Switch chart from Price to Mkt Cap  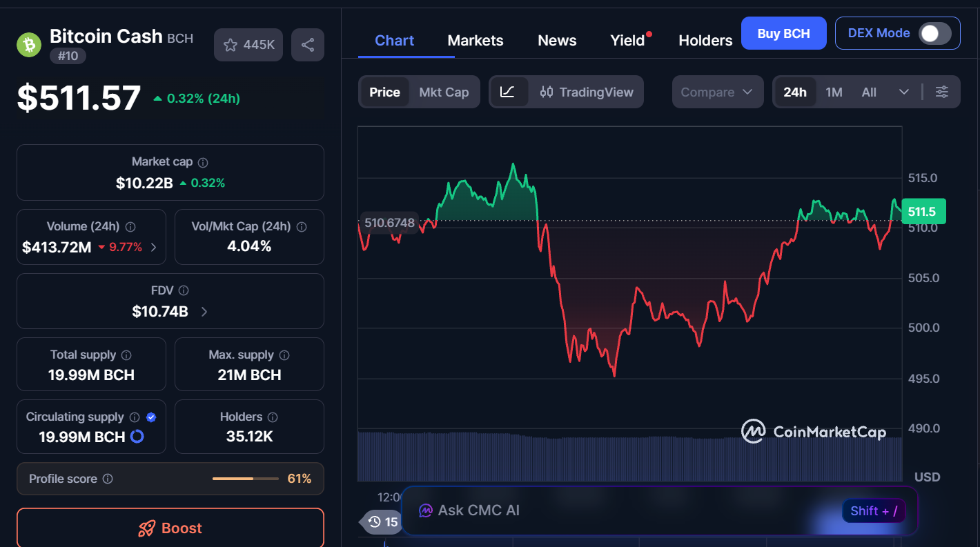(x=444, y=92)
